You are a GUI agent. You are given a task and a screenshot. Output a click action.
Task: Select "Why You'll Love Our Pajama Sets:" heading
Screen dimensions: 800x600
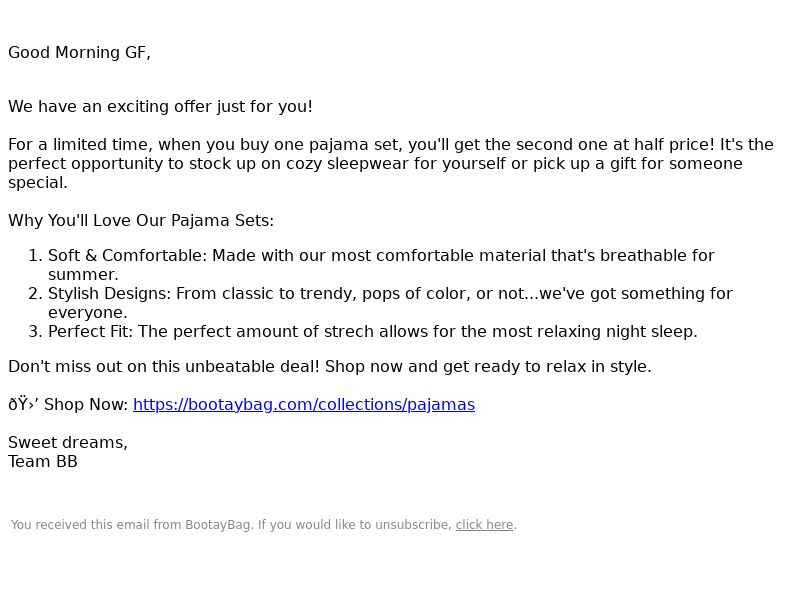coord(141,220)
